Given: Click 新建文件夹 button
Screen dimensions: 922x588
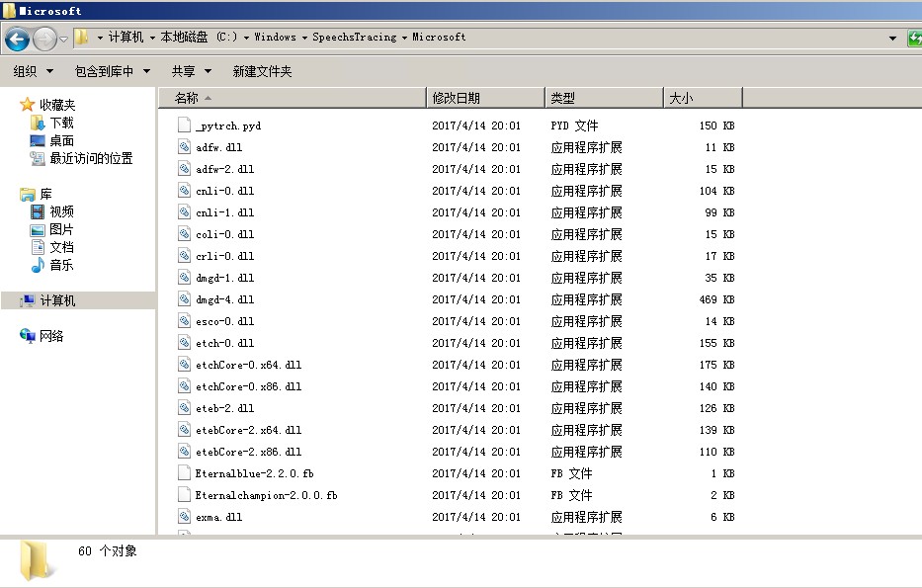Looking at the screenshot, I should pyautogui.click(x=262, y=72).
